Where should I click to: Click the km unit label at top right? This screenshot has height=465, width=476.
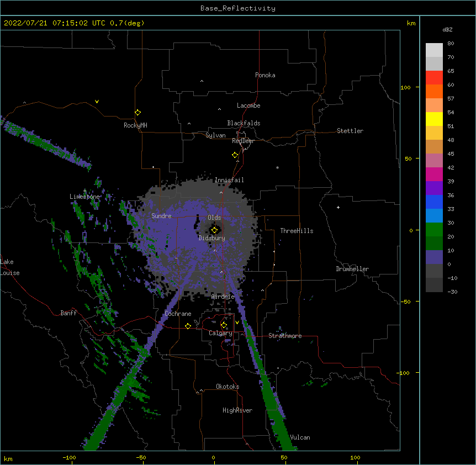pos(411,23)
